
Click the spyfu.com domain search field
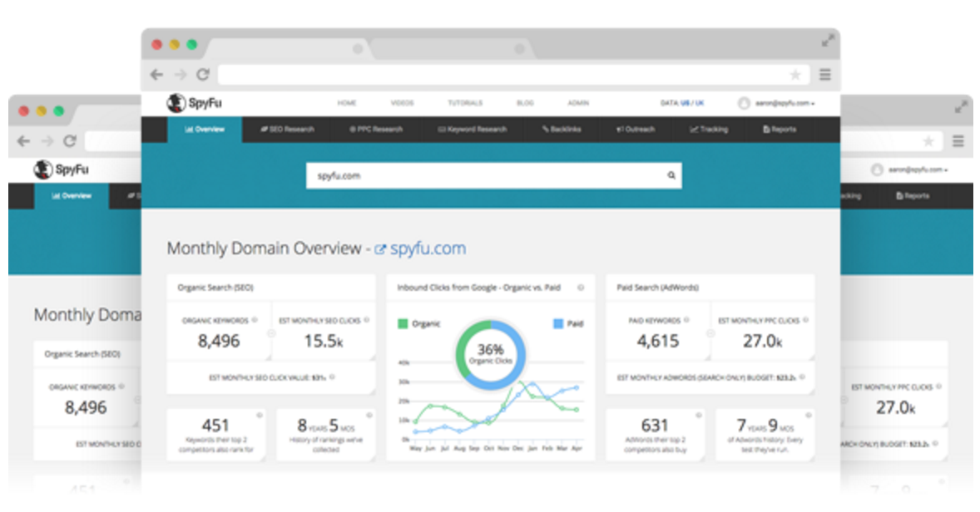[x=483, y=175]
